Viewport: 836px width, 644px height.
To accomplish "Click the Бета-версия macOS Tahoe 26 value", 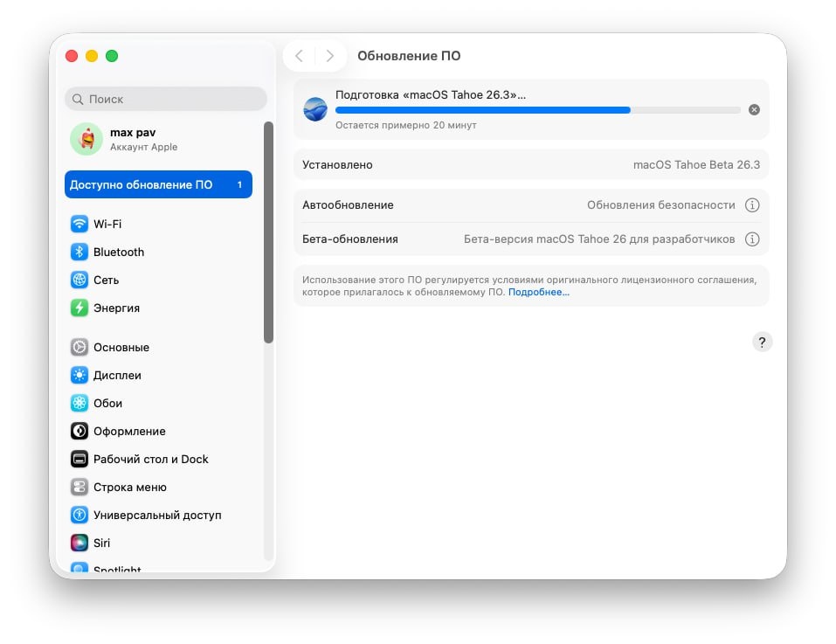I will [x=599, y=239].
